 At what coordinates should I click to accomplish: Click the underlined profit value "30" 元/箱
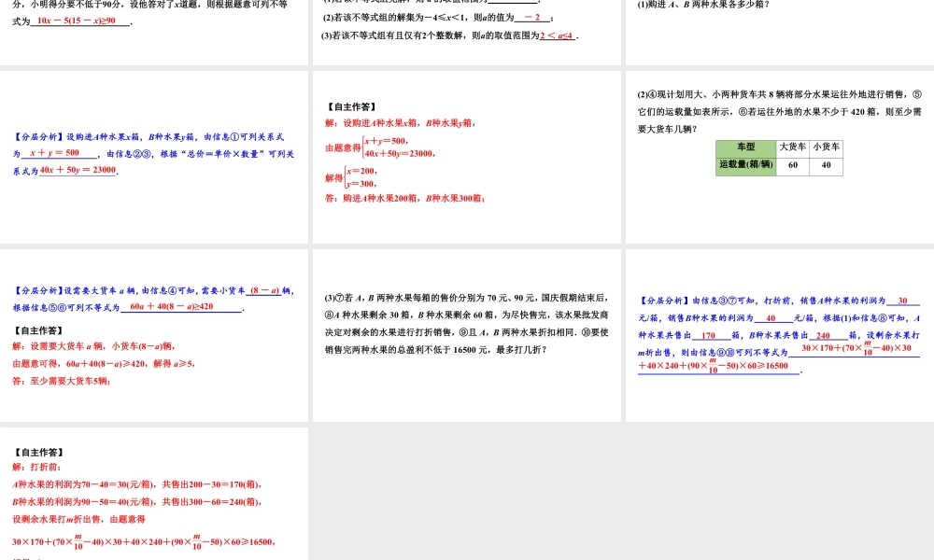pyautogui.click(x=900, y=300)
